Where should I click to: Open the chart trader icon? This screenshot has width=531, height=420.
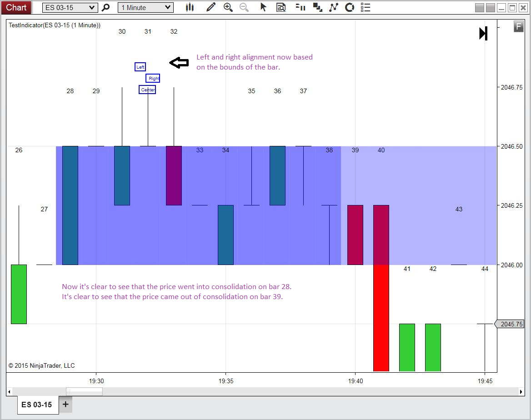[301, 7]
